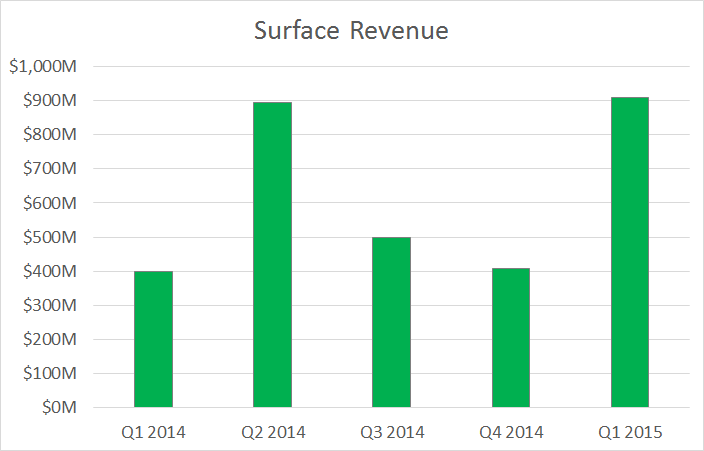Select the Q1 2014 axis label
The image size is (704, 451).
point(153,433)
